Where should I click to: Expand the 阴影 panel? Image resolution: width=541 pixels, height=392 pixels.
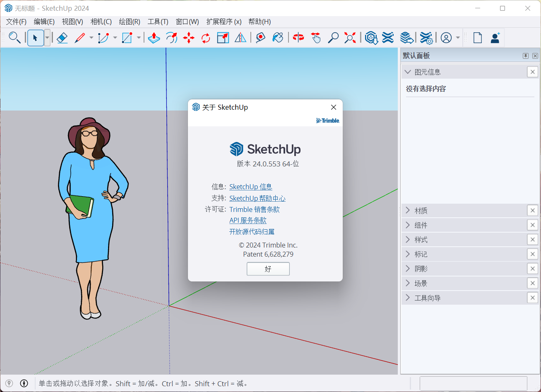pyautogui.click(x=408, y=269)
